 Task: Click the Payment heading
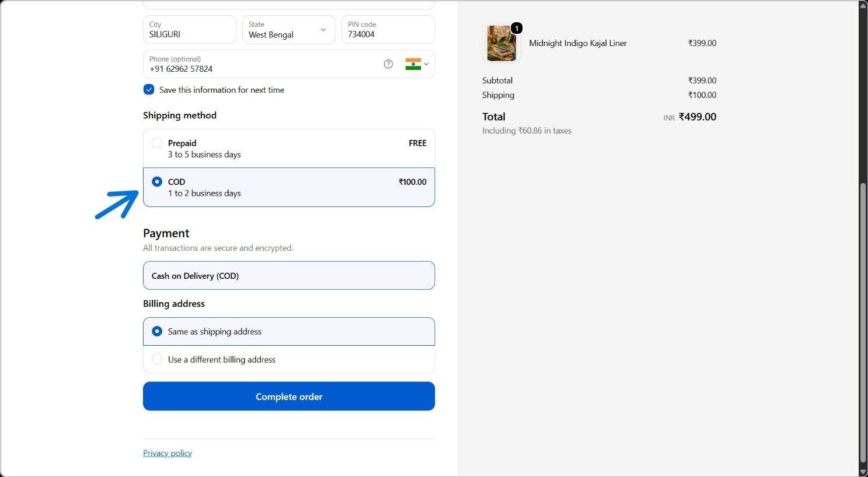pos(166,233)
